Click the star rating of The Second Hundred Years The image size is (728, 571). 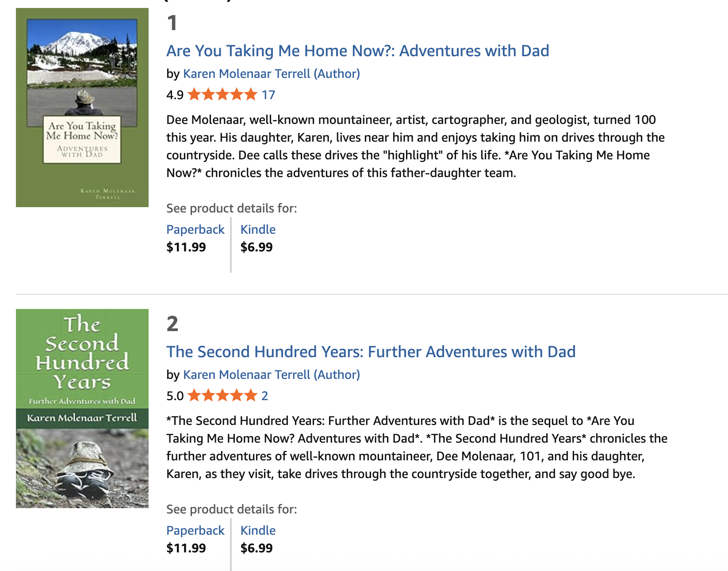point(222,396)
